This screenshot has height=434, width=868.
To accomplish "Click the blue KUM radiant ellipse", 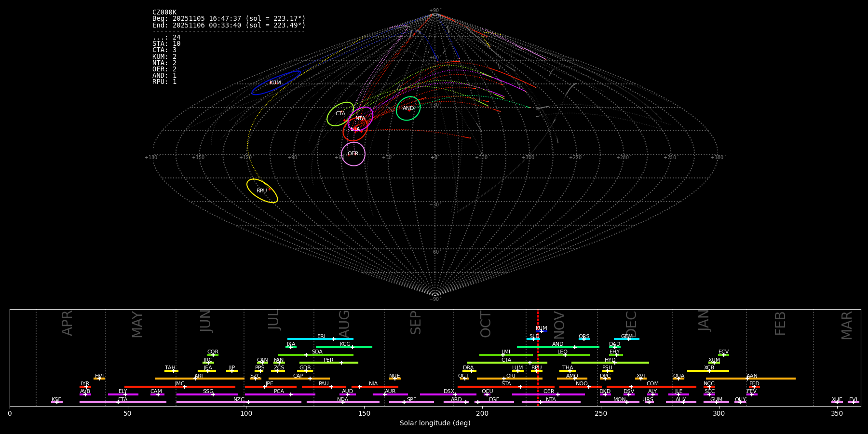I will pos(276,83).
